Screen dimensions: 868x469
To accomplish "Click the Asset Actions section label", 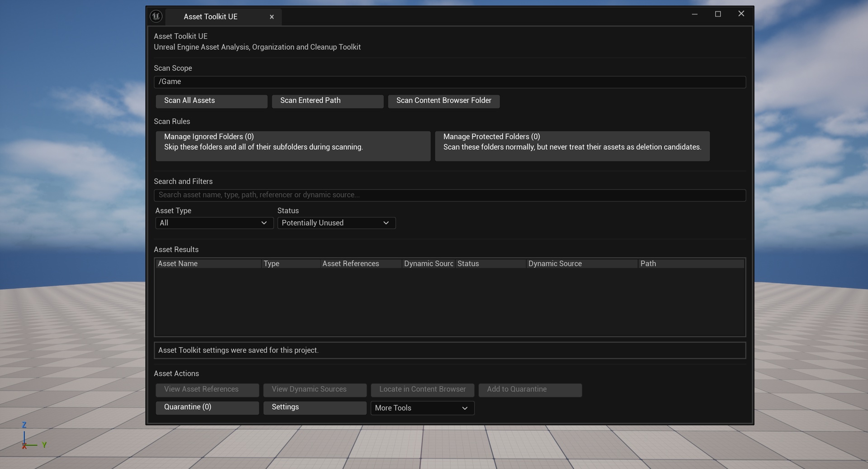I will pyautogui.click(x=176, y=374).
